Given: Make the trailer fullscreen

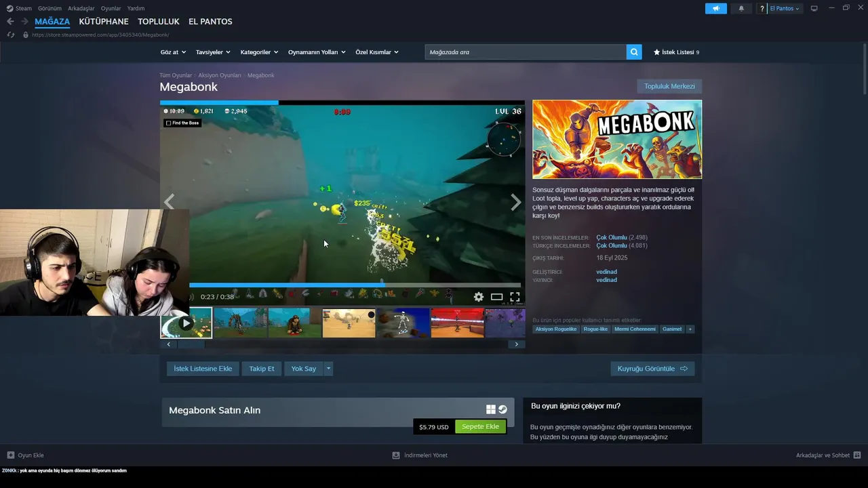Looking at the screenshot, I should coord(515,297).
